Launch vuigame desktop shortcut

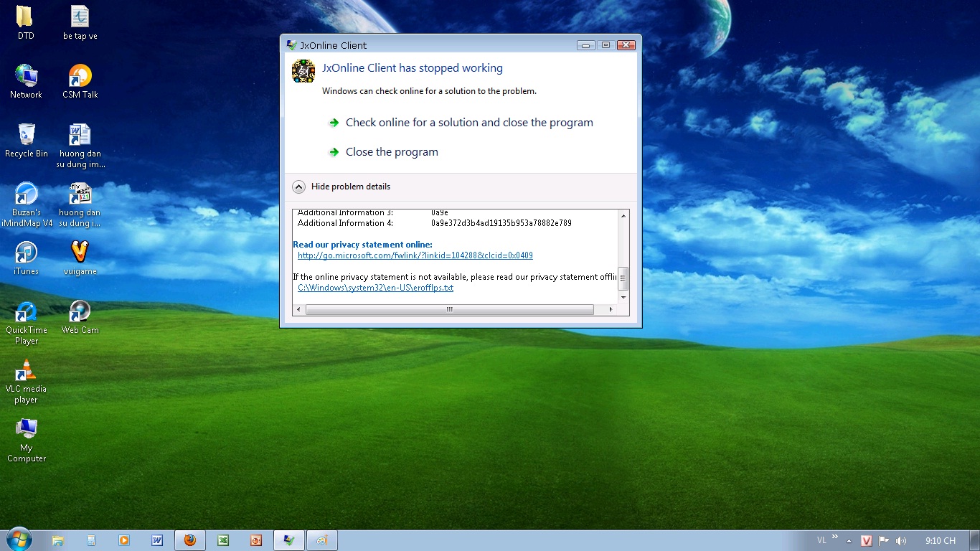(x=80, y=258)
